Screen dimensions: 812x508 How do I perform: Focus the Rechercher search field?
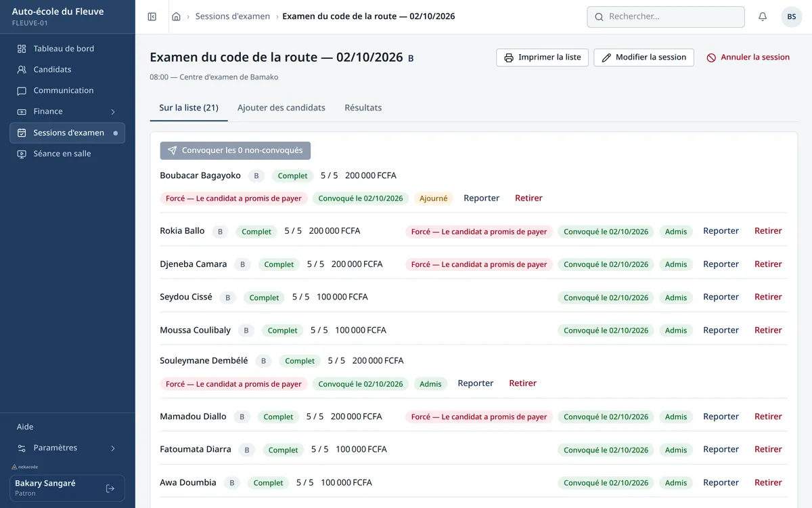[x=666, y=17]
